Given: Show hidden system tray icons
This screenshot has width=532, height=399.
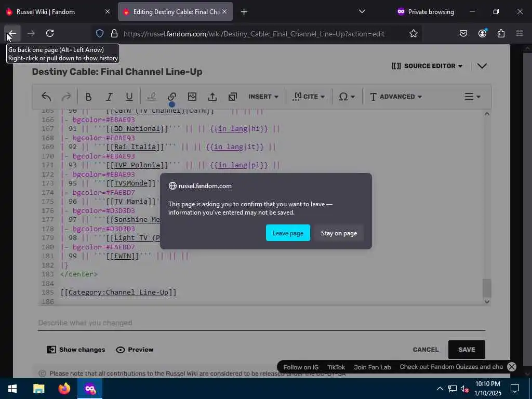Looking at the screenshot, I should click(x=440, y=389).
